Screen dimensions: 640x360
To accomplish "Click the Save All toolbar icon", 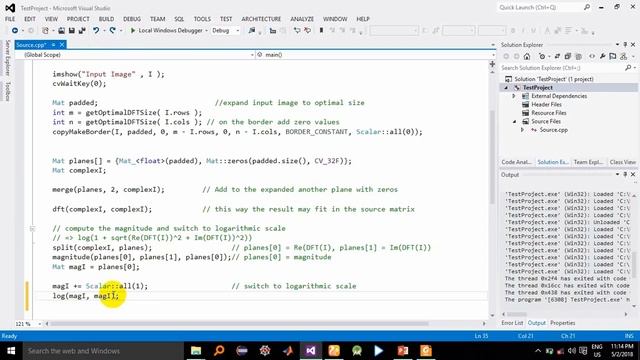I will [82, 31].
